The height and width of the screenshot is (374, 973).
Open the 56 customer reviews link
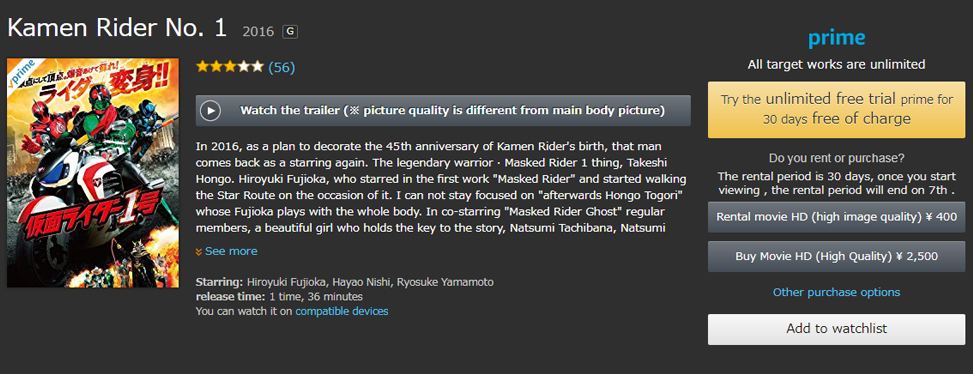pos(282,68)
